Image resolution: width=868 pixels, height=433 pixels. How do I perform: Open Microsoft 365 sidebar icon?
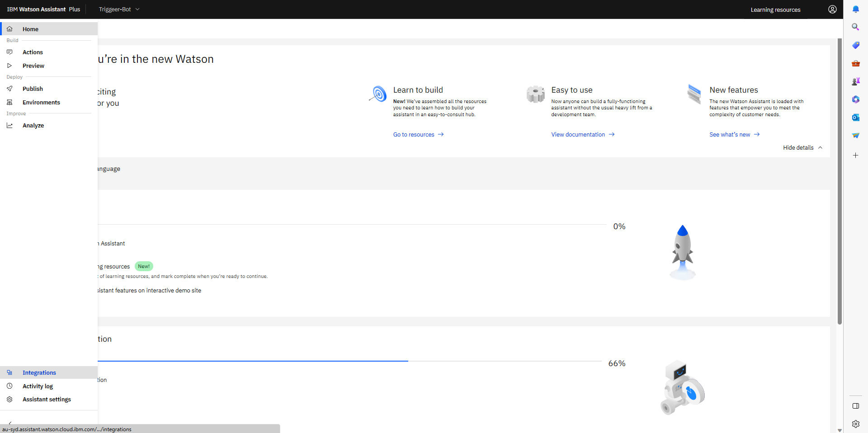point(855,99)
